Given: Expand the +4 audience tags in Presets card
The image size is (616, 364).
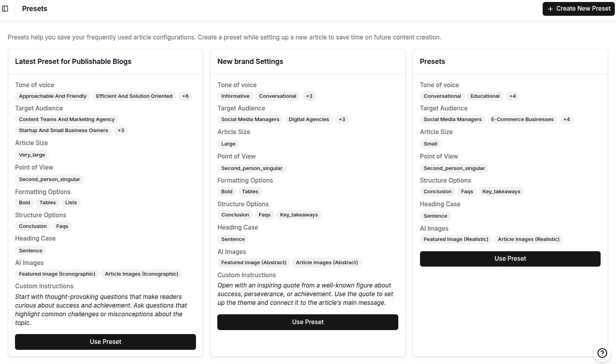Looking at the screenshot, I should (566, 119).
